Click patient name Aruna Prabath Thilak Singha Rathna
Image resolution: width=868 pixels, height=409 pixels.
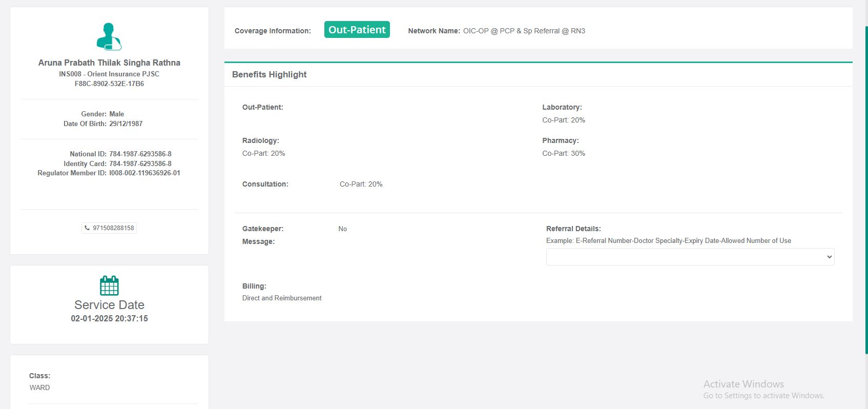[x=109, y=63]
